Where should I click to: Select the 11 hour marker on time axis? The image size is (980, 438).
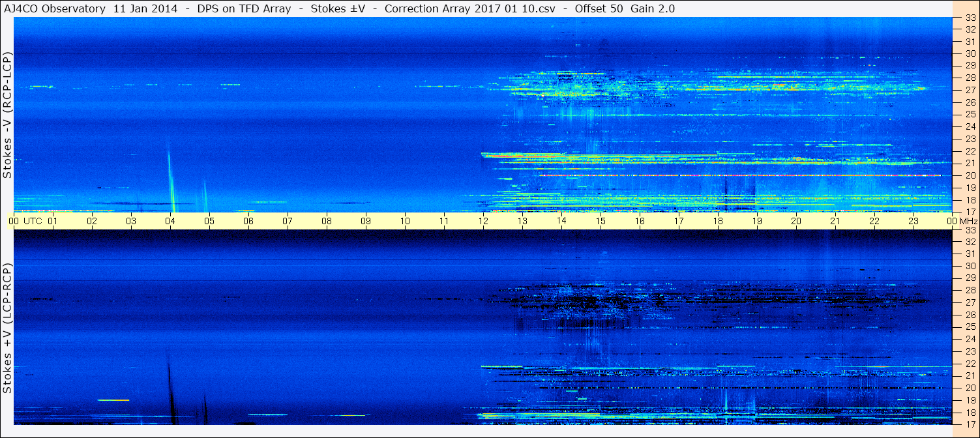pyautogui.click(x=444, y=221)
